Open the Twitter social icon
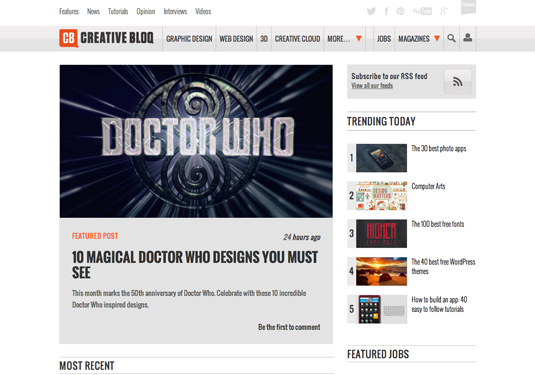Viewport: 535px width, 375px height. [371, 11]
